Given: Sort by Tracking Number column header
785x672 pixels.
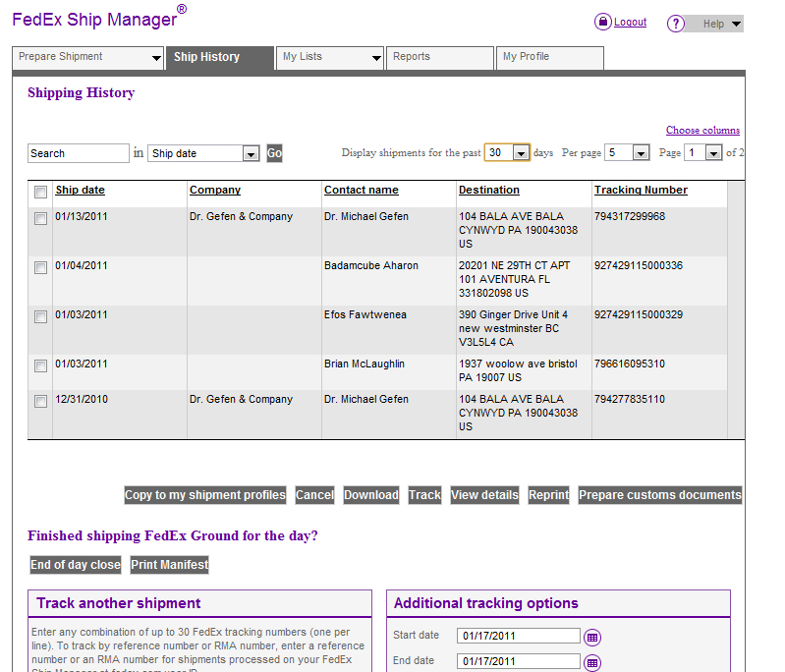Looking at the screenshot, I should [641, 191].
